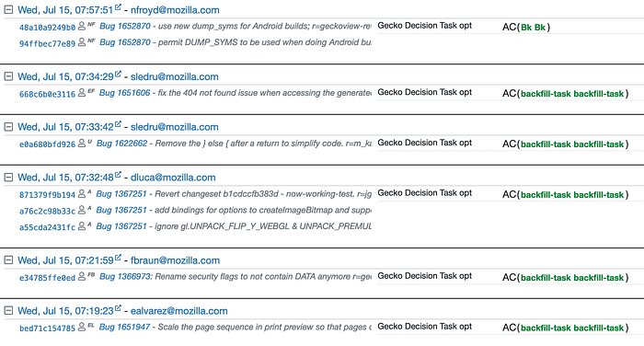This screenshot has width=644, height=346.
Task: Open external link icon beside 07:21:59
Action: [118, 258]
